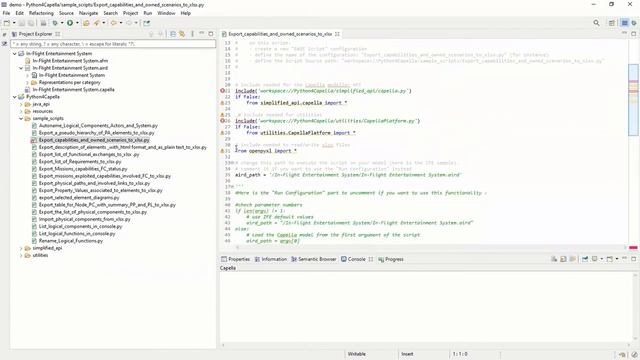The height and width of the screenshot is (360, 640).
Task: Expand the java_api folder
Action: pos(21,104)
